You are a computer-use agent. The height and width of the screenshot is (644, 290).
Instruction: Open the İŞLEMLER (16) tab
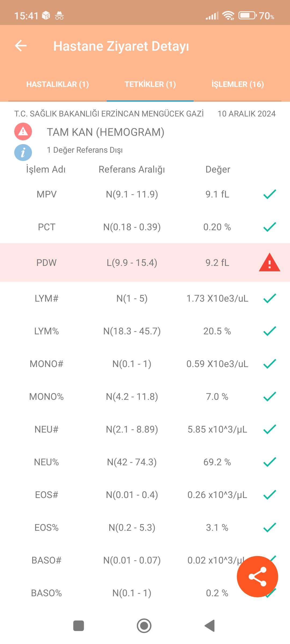tap(238, 84)
